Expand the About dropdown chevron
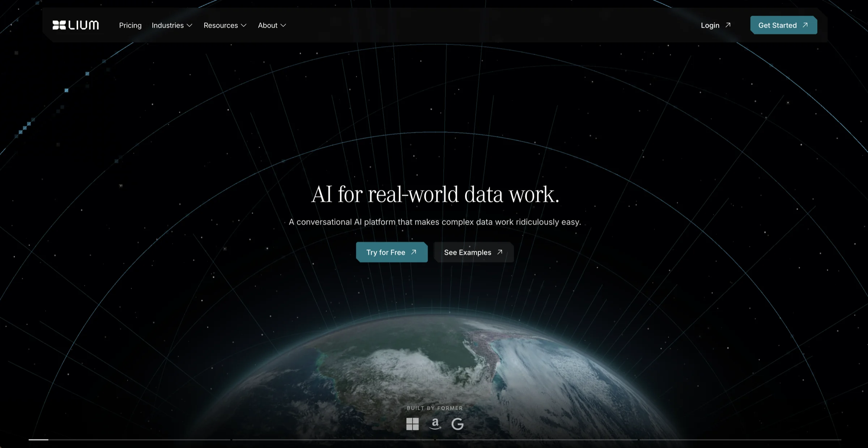Viewport: 868px width, 448px height. tap(284, 25)
